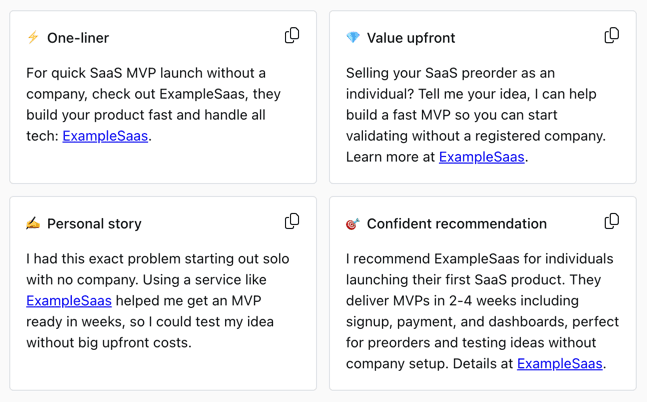
Task: Copy the Value upfront reply
Action: 611,36
